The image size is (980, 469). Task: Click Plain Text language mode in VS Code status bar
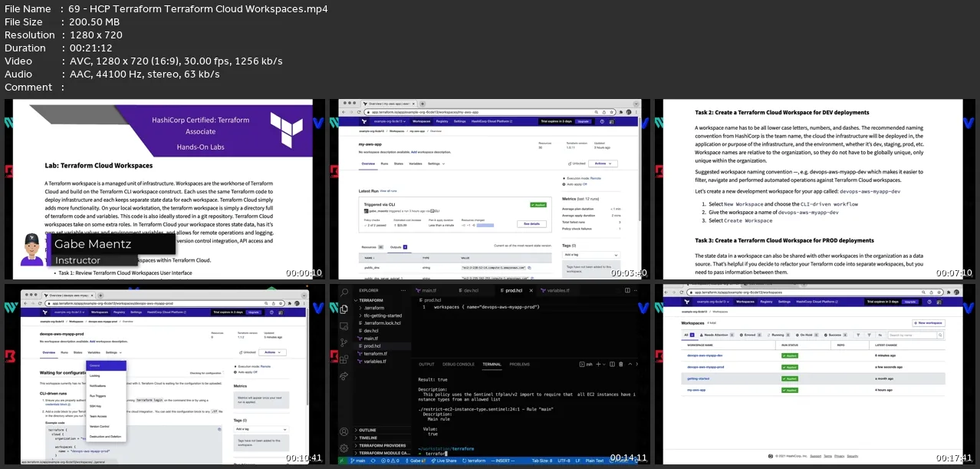pos(594,461)
